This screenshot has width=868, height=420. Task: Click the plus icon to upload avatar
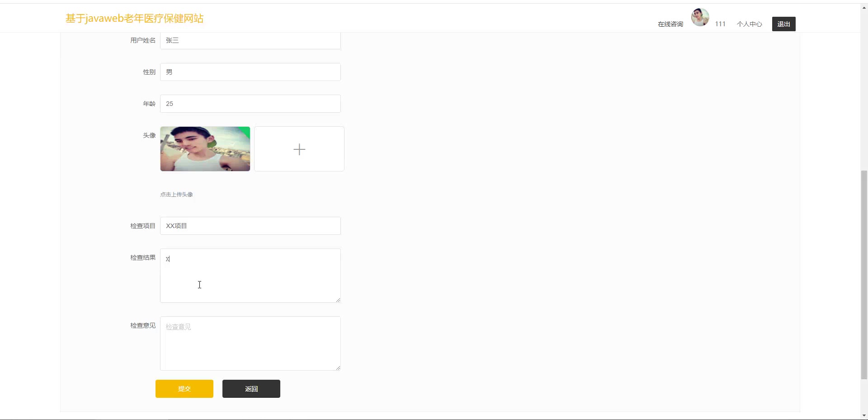tap(299, 149)
